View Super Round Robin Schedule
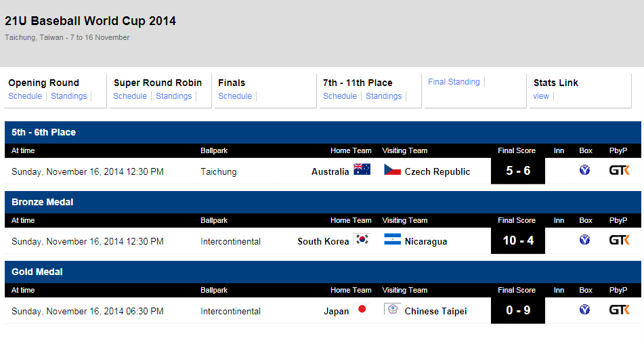The image size is (644, 355). pyautogui.click(x=130, y=96)
